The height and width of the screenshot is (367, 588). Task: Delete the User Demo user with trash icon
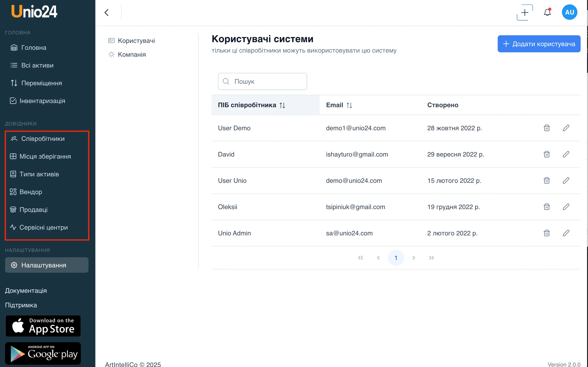[x=547, y=128]
